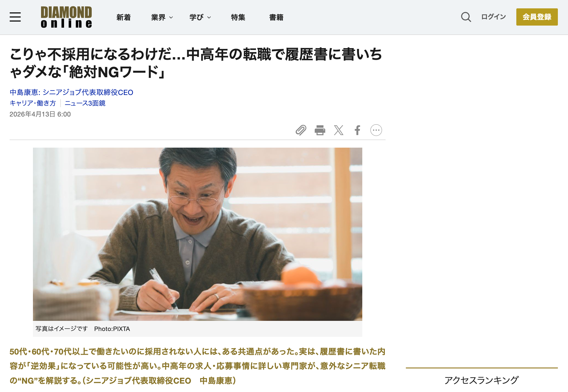
Task: Open more sharing options ellipsis icon
Action: (x=376, y=130)
